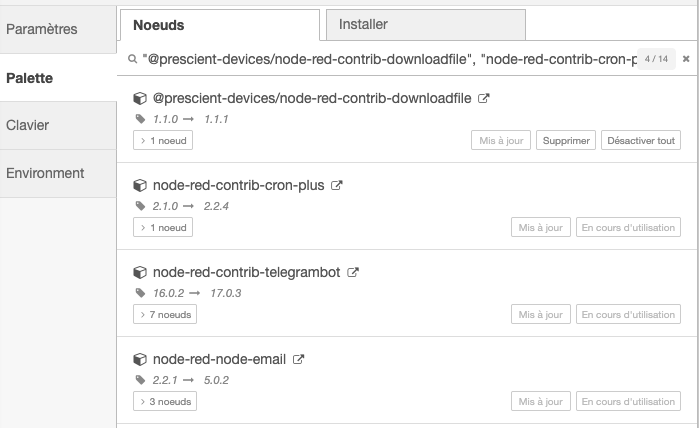The height and width of the screenshot is (428, 699).
Task: Click the module name node-red-contrib-telegrambot
Action: (247, 272)
